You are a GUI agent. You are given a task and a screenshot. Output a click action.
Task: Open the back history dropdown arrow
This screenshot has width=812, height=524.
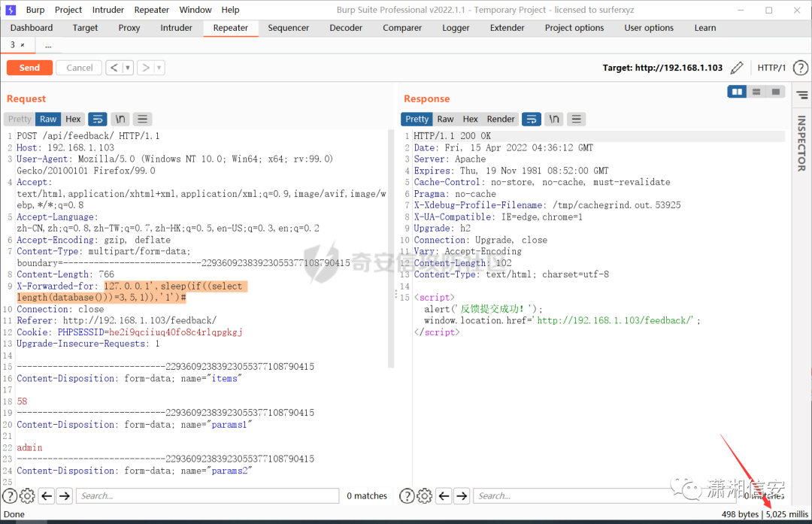128,68
